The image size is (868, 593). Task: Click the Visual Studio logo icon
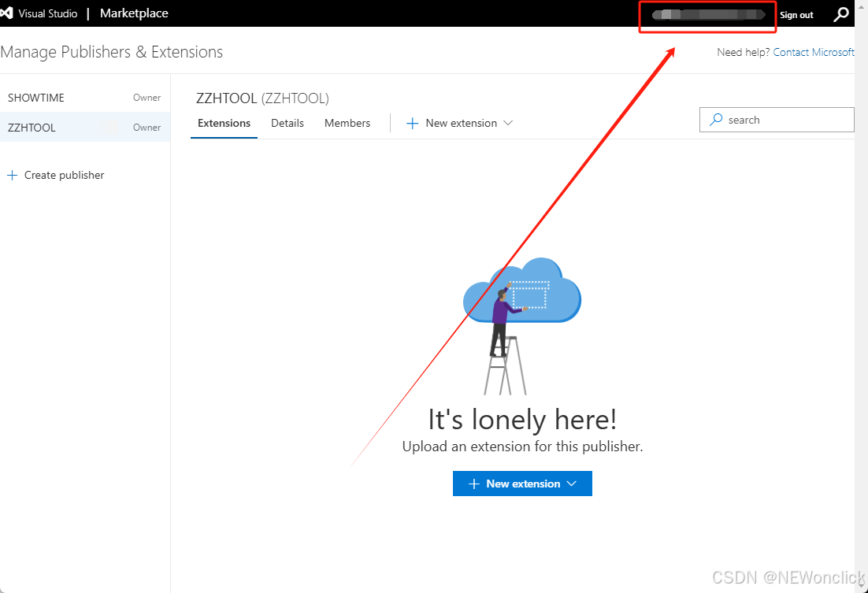point(6,13)
